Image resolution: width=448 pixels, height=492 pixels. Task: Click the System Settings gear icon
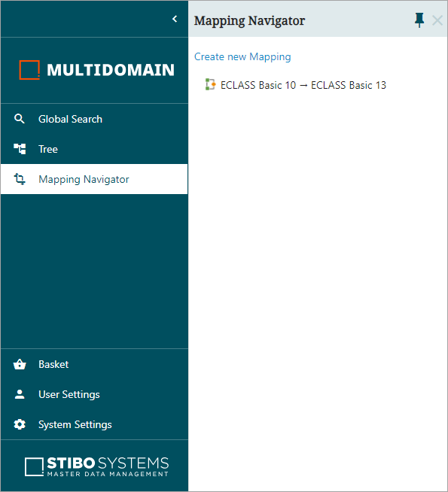pyautogui.click(x=20, y=424)
